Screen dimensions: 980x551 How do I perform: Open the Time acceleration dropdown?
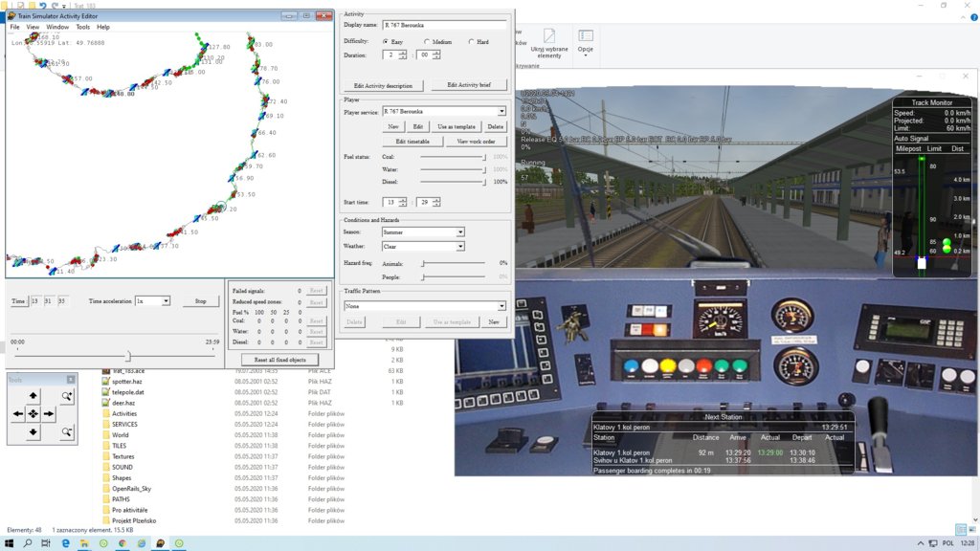[166, 301]
